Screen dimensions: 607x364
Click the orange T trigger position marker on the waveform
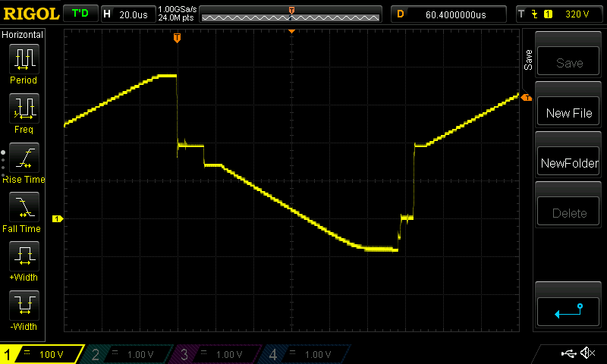pyautogui.click(x=177, y=37)
